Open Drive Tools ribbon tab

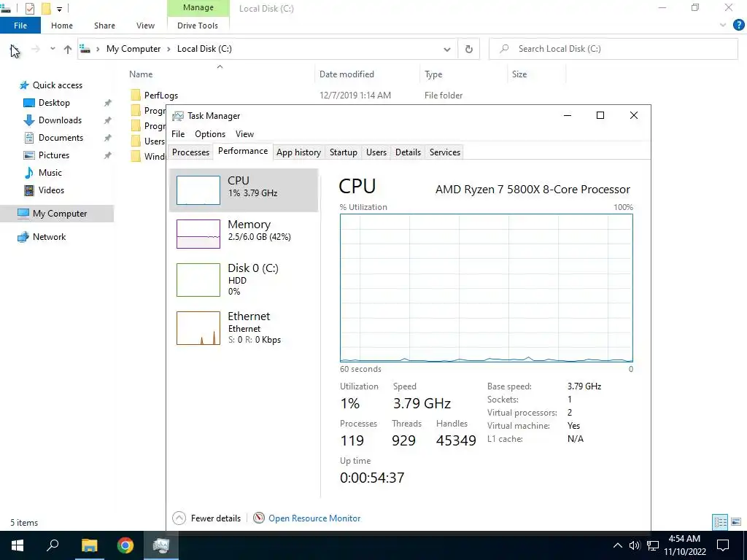198,26
